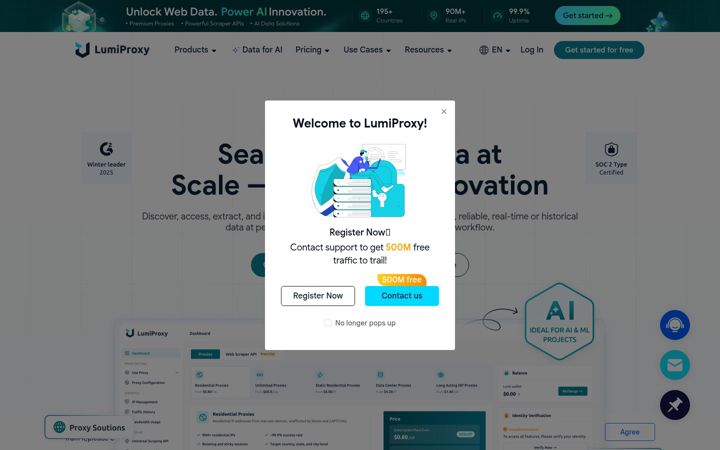Click the Ideal for AI & ML hexagon badge
The width and height of the screenshot is (720, 450).
pyautogui.click(x=559, y=321)
